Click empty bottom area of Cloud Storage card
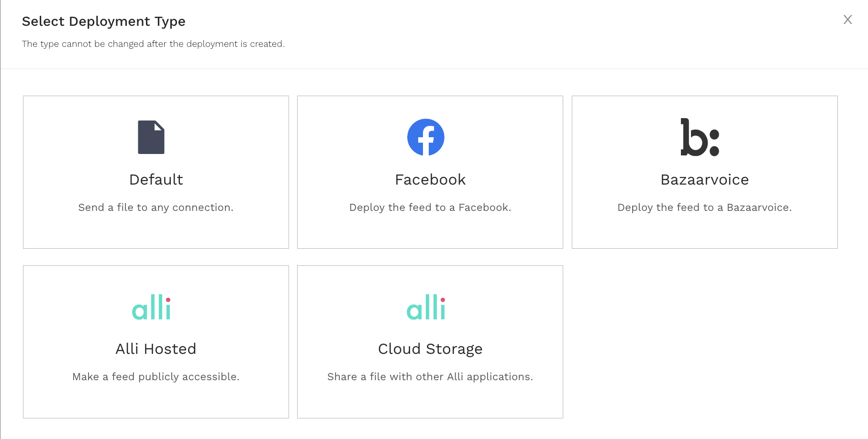 (430, 402)
